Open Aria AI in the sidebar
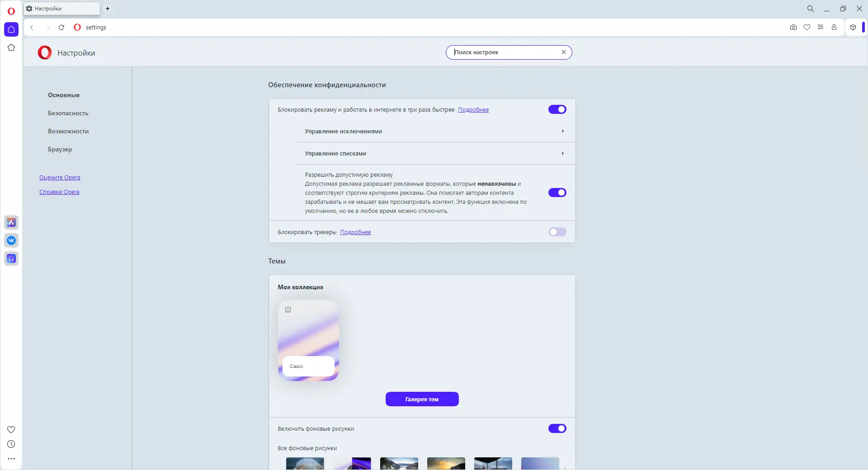 [11, 222]
